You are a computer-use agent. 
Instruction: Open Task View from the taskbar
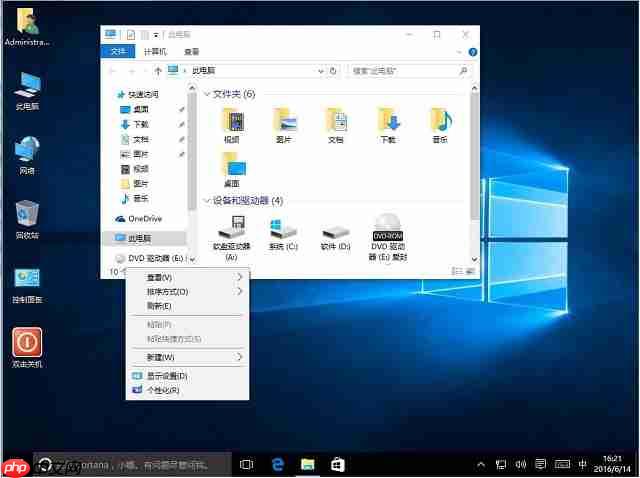coord(247,465)
